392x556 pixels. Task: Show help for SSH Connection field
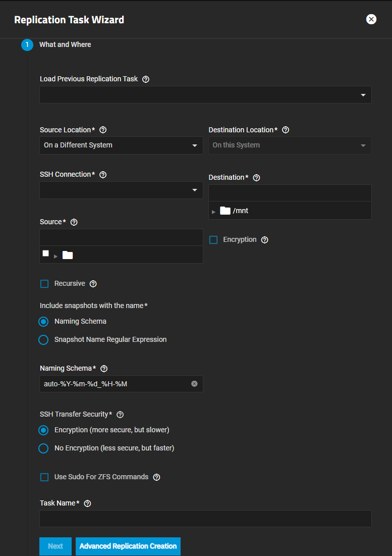(x=103, y=175)
